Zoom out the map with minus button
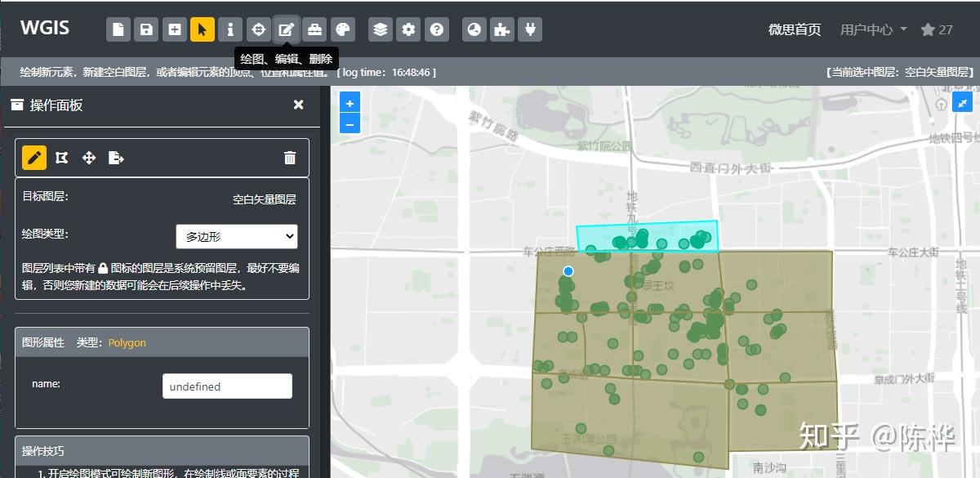The image size is (980, 478). pos(350,124)
